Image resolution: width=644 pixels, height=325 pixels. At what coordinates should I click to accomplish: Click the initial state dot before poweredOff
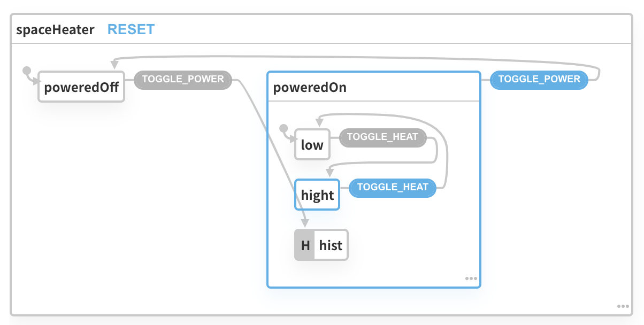26,71
